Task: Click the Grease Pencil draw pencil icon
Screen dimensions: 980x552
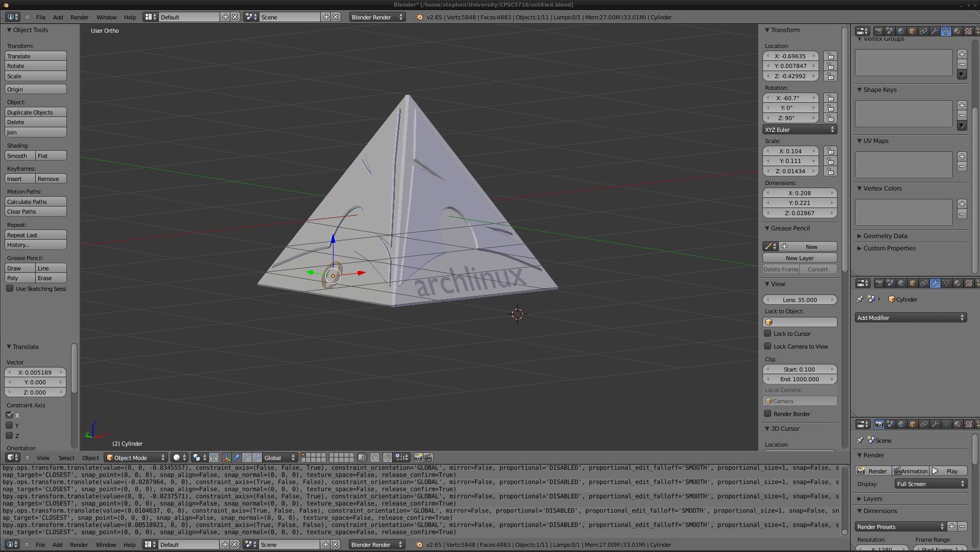Action: click(770, 246)
